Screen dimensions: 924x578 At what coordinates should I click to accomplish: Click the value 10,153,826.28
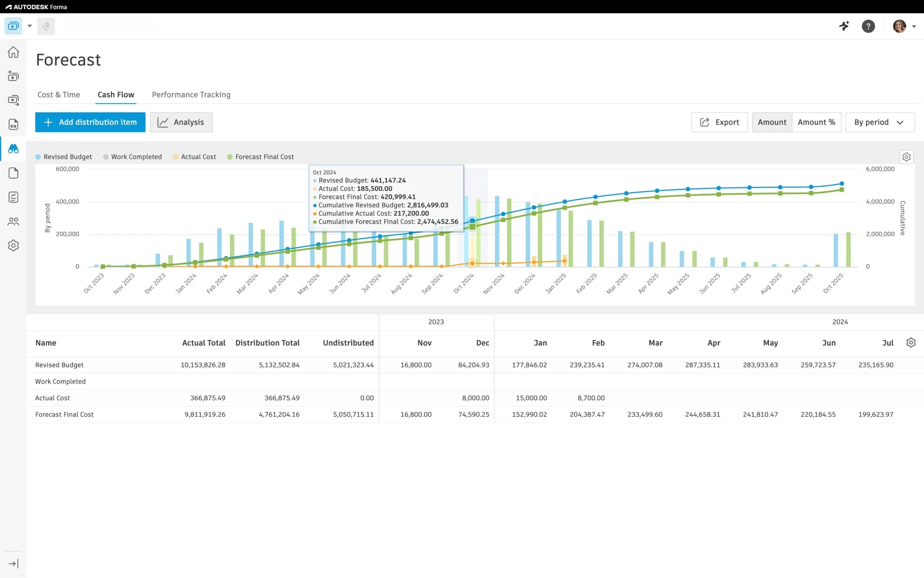203,365
